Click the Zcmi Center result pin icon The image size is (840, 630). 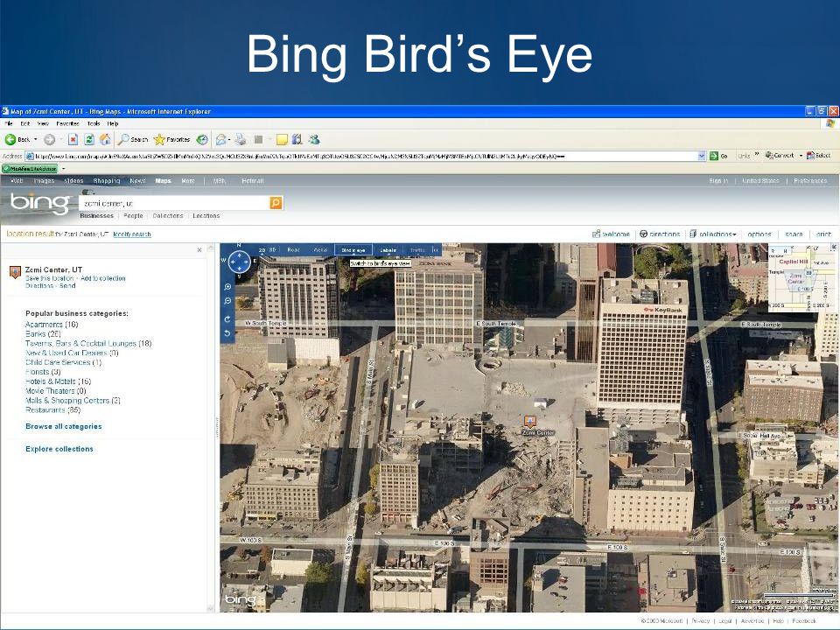click(x=15, y=273)
